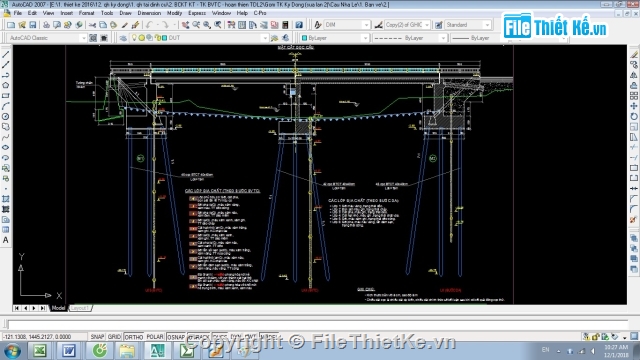Viewport: 640px width, 360px height.
Task: Click the Help question mark icon
Action: click(x=299, y=25)
